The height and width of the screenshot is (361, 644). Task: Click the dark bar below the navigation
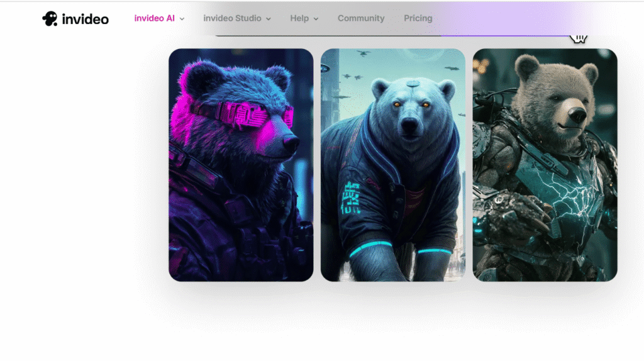click(327, 35)
